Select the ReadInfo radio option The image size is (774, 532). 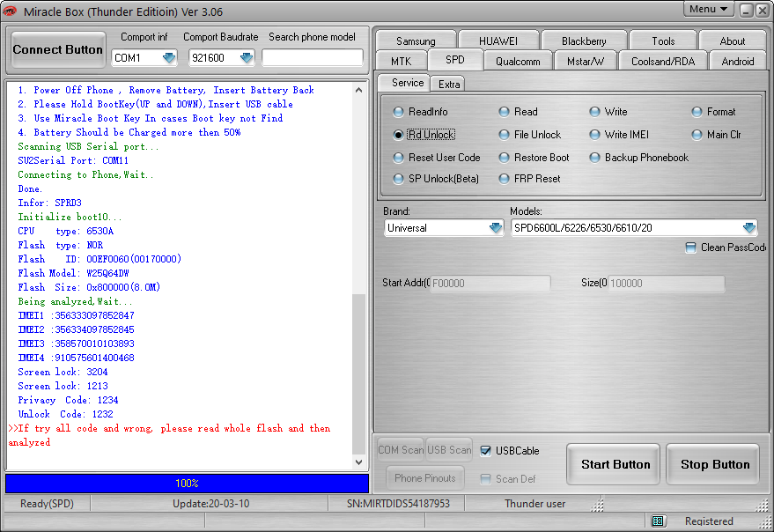coord(420,112)
